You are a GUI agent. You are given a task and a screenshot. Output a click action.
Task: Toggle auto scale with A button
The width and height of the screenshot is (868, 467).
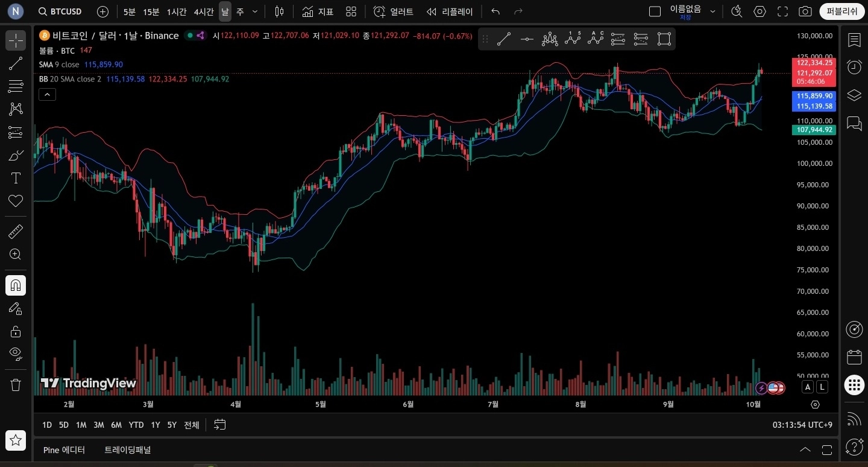tap(808, 387)
